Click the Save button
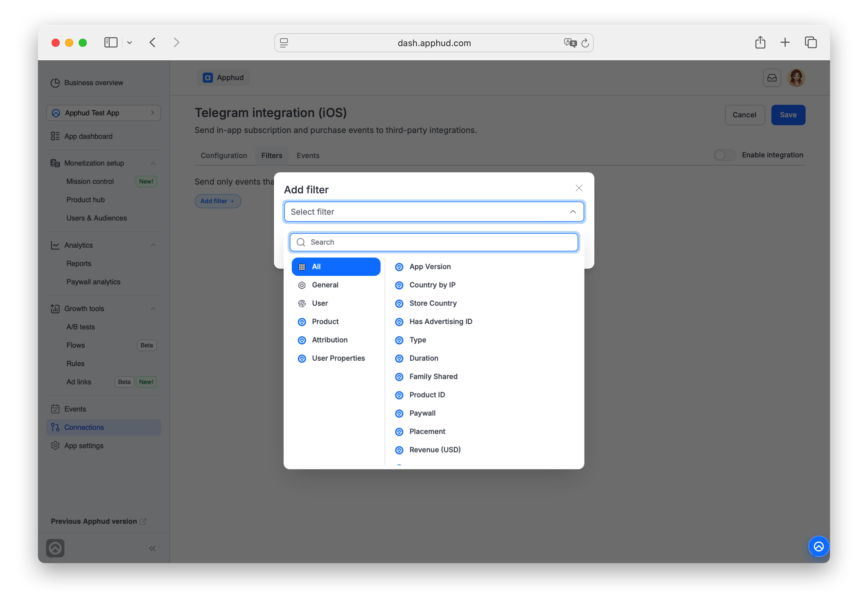Image resolution: width=868 pixels, height=614 pixels. click(x=788, y=115)
